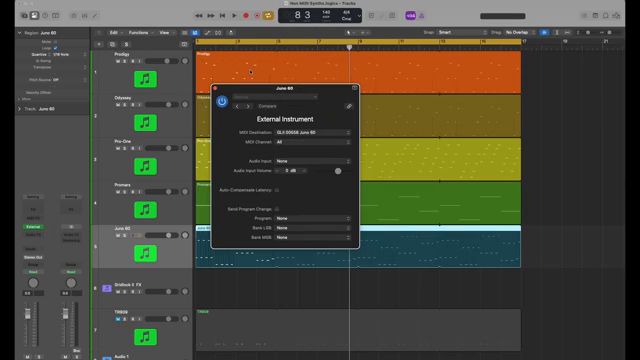This screenshot has height=360, width=640.
Task: Toggle the Inspector button in the control bar
Action: coord(35,16)
